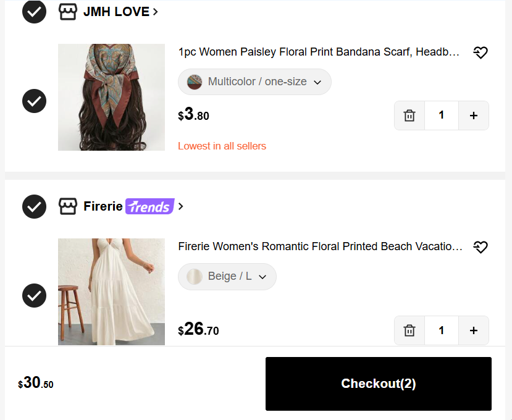This screenshot has height=420, width=512.
Task: Uncheck the Firerie store checkbox
Action: [35, 206]
